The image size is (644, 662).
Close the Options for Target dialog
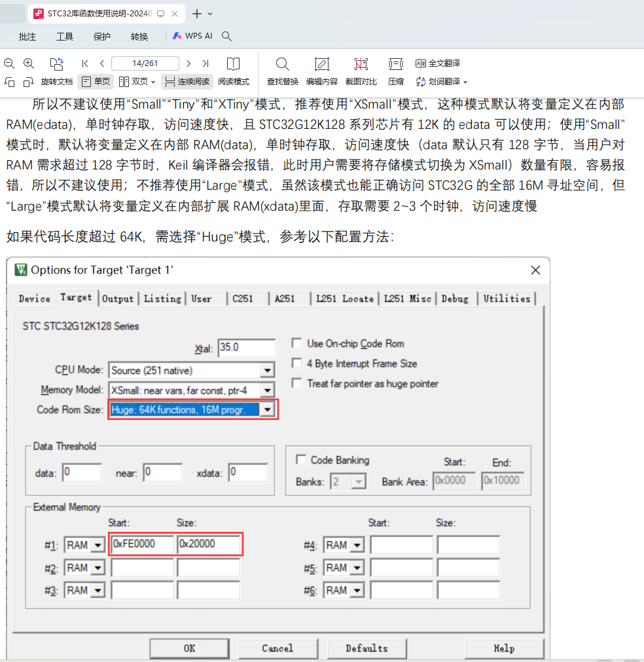(535, 270)
